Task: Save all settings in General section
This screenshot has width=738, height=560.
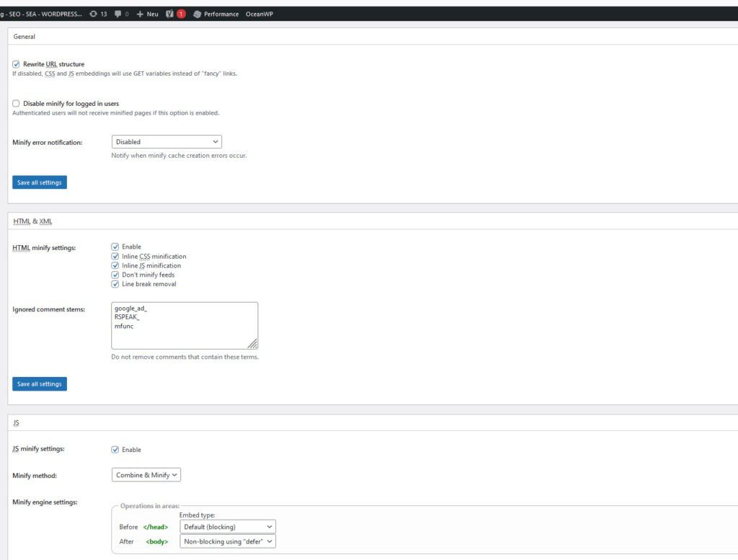Action: pos(40,182)
